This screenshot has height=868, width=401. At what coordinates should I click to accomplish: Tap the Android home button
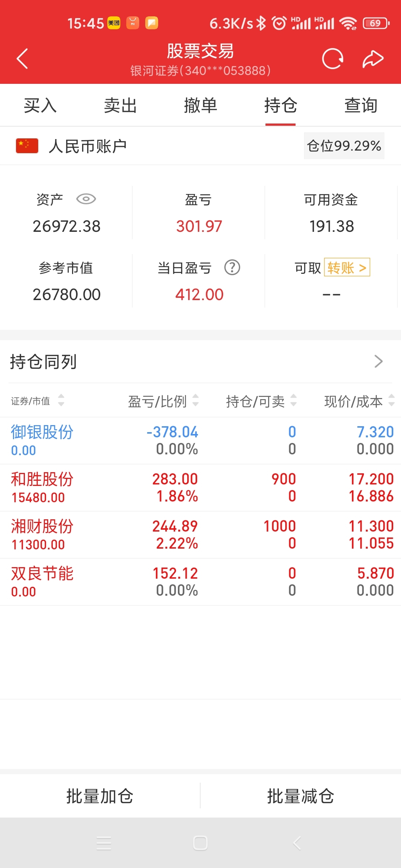pos(200,843)
